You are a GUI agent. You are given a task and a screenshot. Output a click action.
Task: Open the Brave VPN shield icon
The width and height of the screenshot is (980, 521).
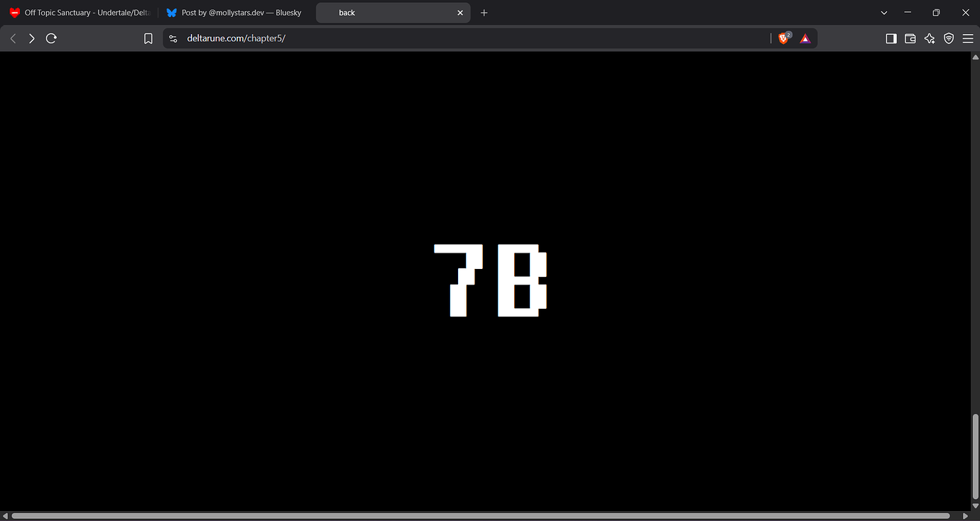tap(949, 38)
